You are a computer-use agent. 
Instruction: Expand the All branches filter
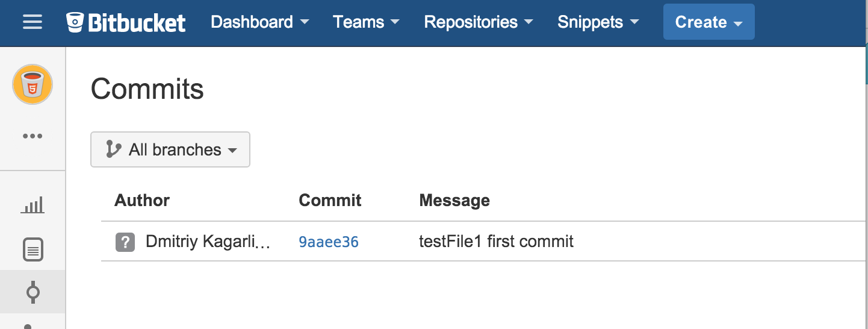[170, 149]
